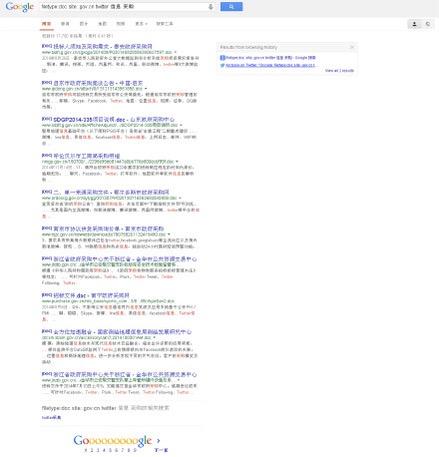Viewport: 439px width, 457px height.
Task: Switch to the second search tab after 网页
Action: 65,24
